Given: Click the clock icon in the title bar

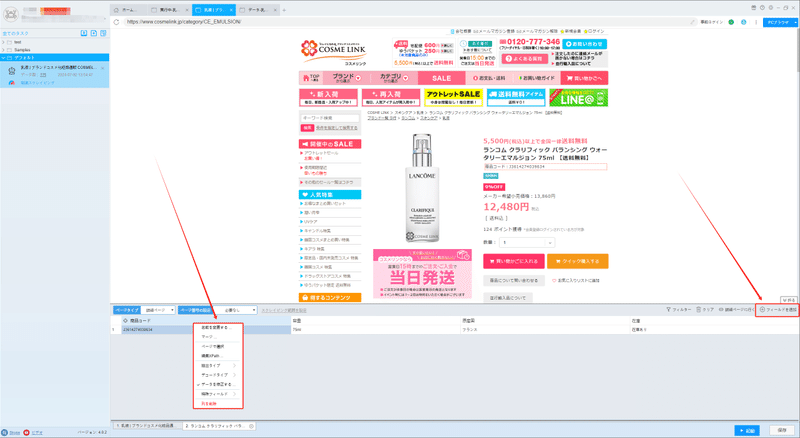Looking at the screenshot, I should (762, 8).
